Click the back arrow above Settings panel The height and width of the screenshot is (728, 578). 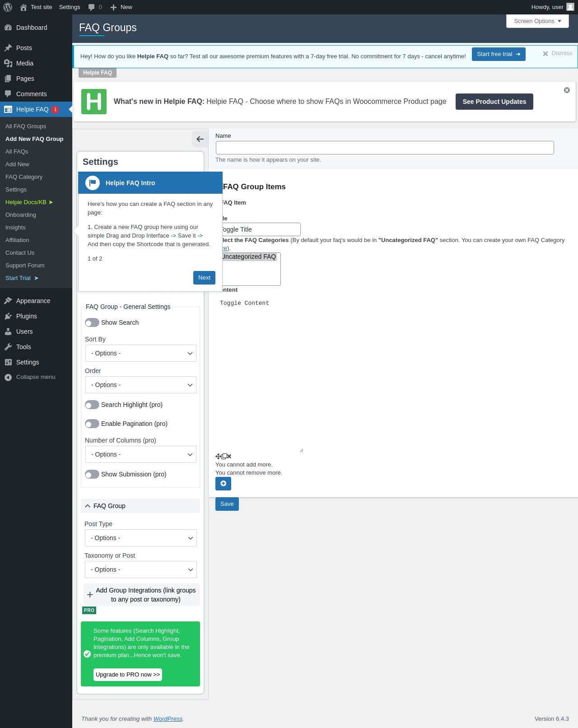coord(200,139)
